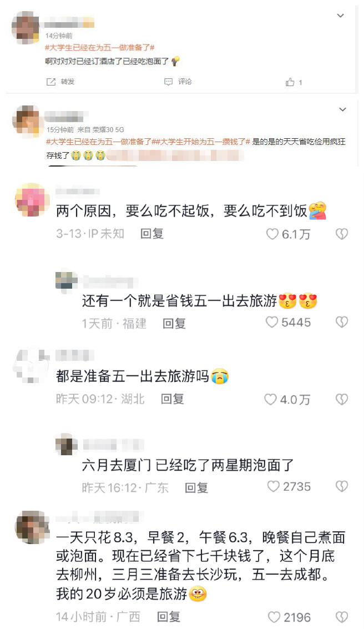364x629 pixels.
Task: Dislike the reply from 福建 user
Action: click(342, 322)
